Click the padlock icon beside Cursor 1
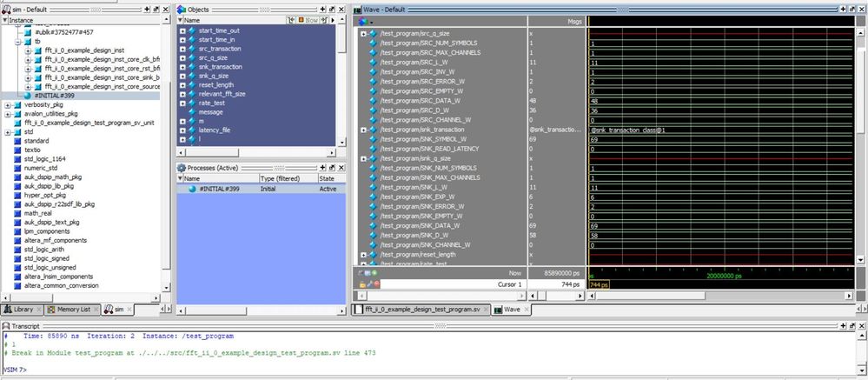The height and width of the screenshot is (380, 868). click(x=363, y=284)
